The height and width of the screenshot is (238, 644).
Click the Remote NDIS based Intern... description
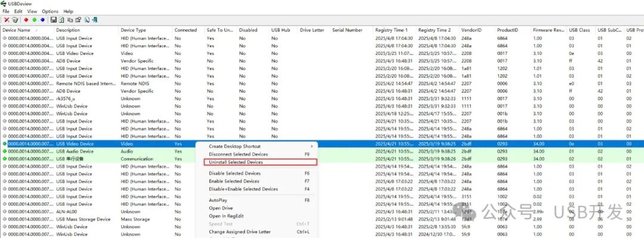coord(86,84)
